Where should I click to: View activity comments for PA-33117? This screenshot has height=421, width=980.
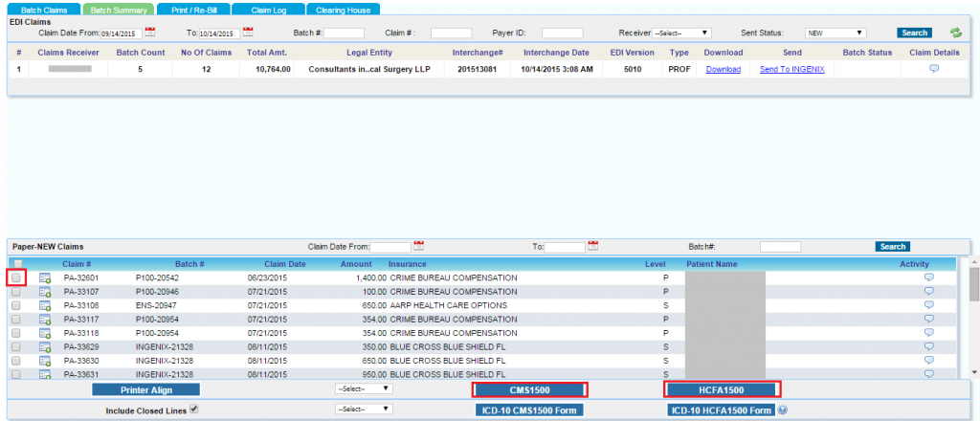tap(928, 319)
